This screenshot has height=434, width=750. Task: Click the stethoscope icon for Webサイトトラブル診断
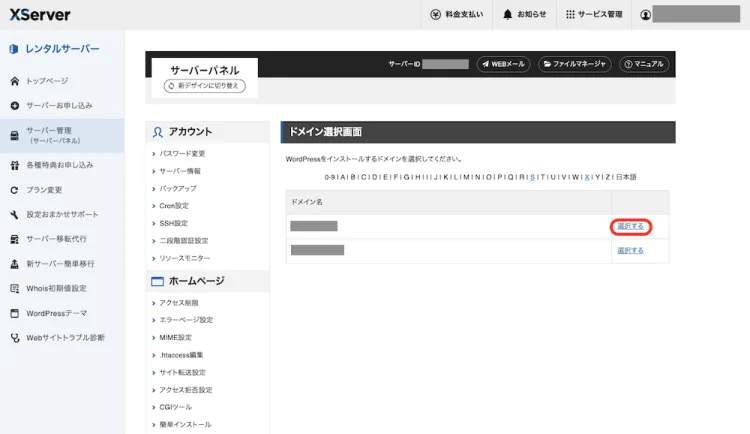(14, 338)
